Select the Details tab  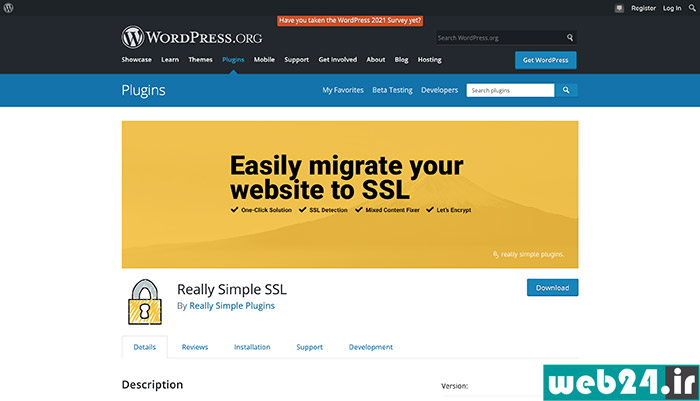coord(145,347)
